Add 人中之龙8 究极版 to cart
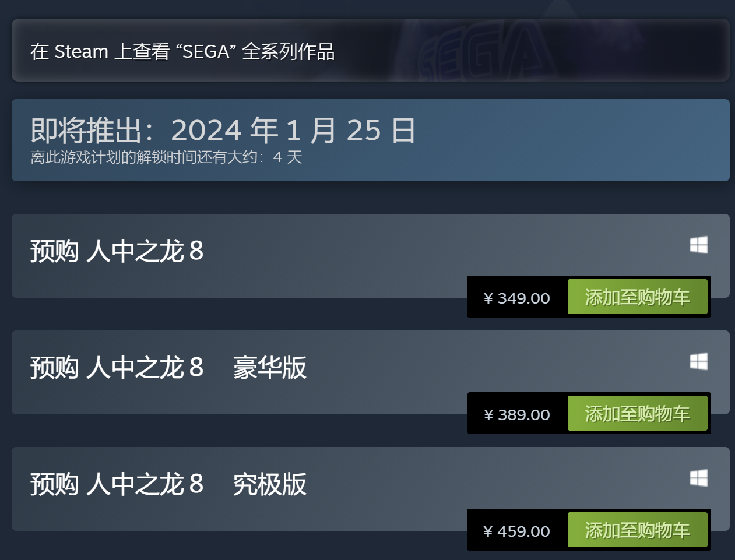 click(638, 530)
